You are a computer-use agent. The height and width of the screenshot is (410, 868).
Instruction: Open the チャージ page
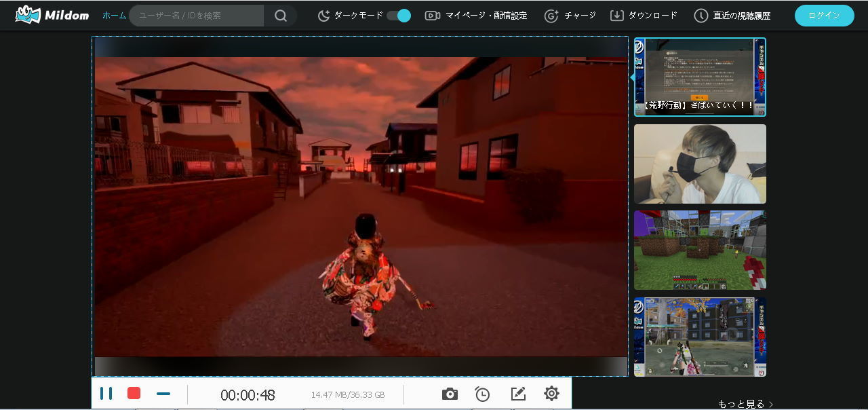pyautogui.click(x=570, y=16)
